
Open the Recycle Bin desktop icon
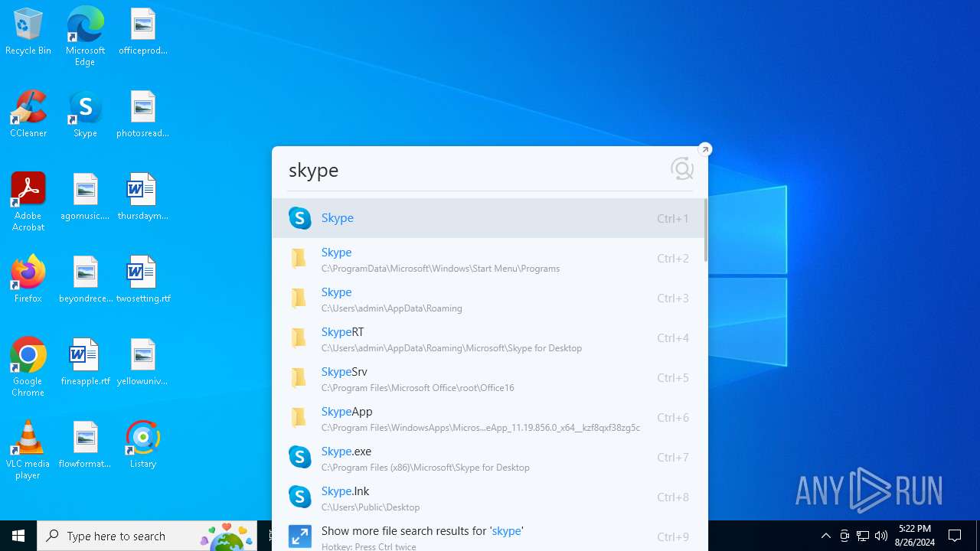(x=28, y=31)
